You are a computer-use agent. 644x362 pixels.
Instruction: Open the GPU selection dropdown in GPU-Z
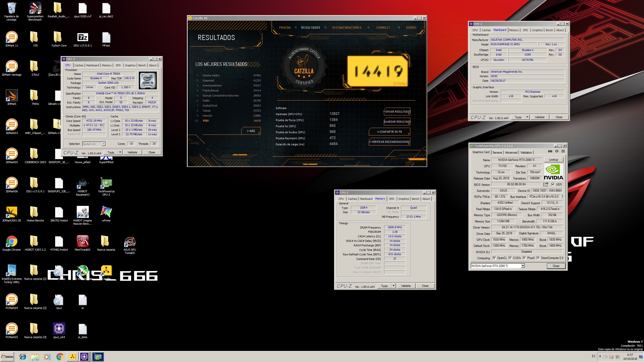pyautogui.click(x=523, y=266)
